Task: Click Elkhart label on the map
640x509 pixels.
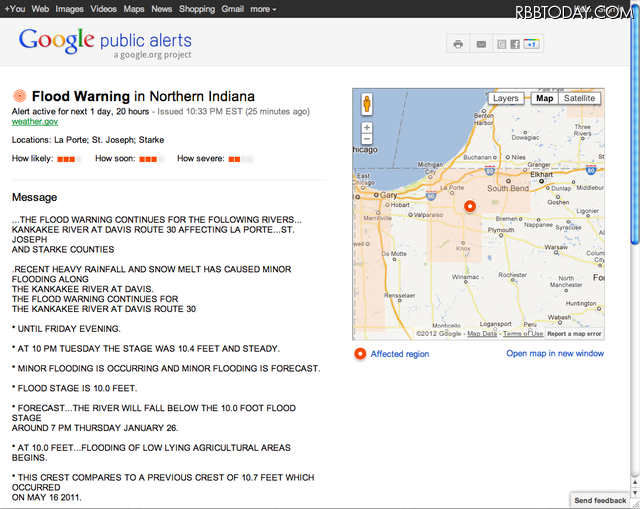Action: (x=541, y=174)
